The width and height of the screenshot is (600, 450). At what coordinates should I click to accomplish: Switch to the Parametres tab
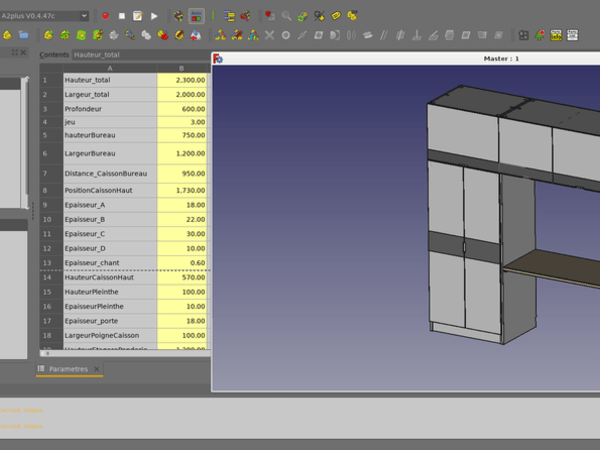68,369
